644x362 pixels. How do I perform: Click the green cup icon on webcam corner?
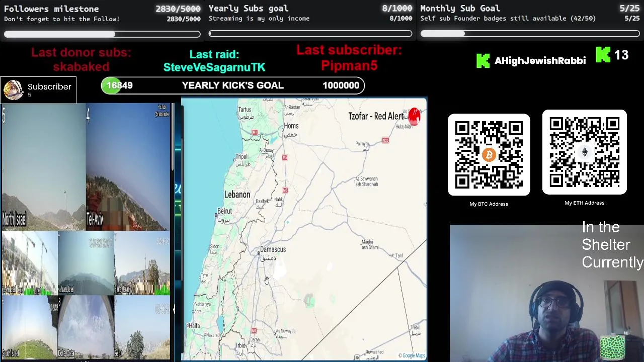coord(612,347)
